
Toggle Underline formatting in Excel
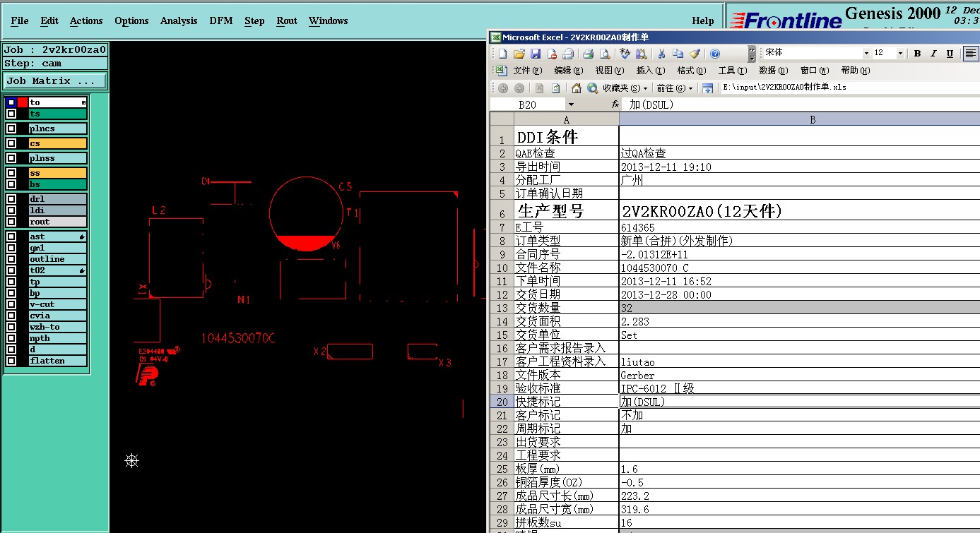[x=950, y=54]
